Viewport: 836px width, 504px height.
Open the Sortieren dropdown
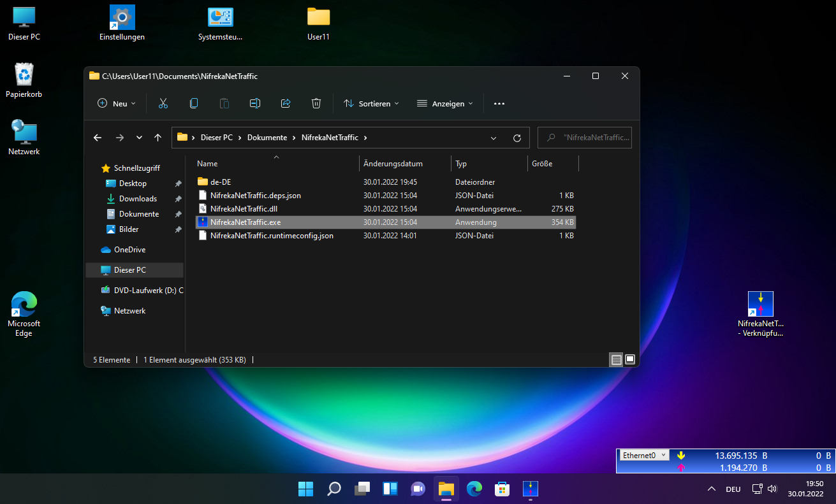(x=371, y=103)
